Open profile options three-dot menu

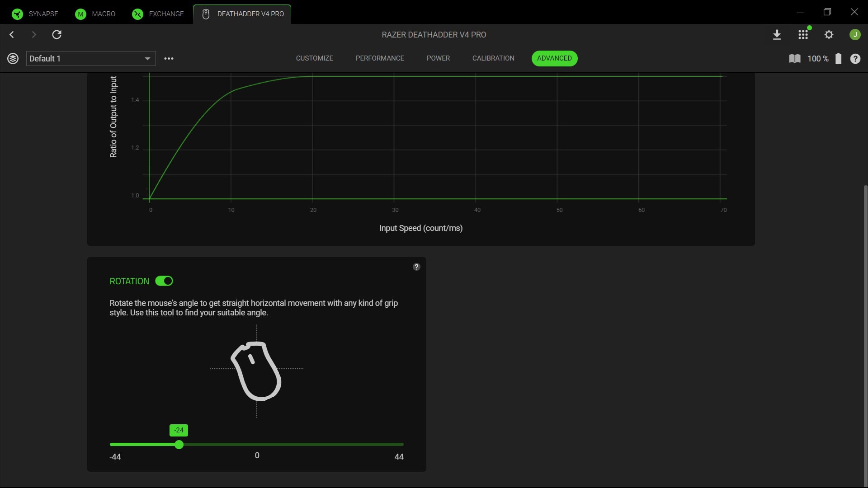tap(169, 58)
